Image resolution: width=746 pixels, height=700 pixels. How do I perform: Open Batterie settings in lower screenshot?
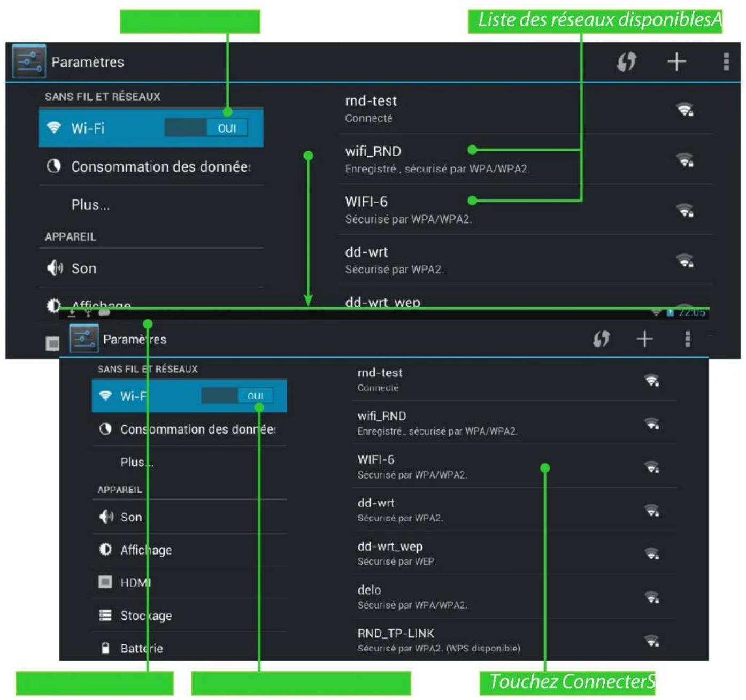pos(189,648)
